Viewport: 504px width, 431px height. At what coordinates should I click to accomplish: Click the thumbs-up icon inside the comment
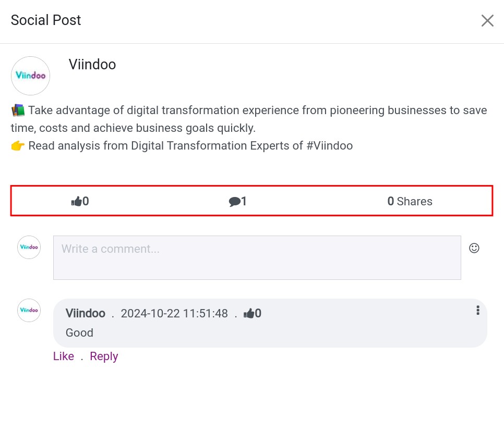coord(249,313)
